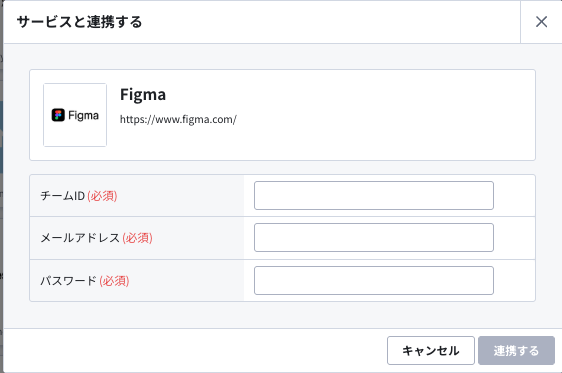
Task: Focus the メールアドレス input field
Action: click(374, 238)
